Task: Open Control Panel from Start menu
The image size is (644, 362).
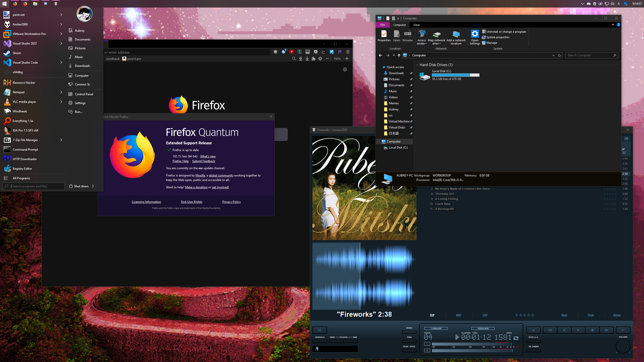Action: pyautogui.click(x=84, y=94)
